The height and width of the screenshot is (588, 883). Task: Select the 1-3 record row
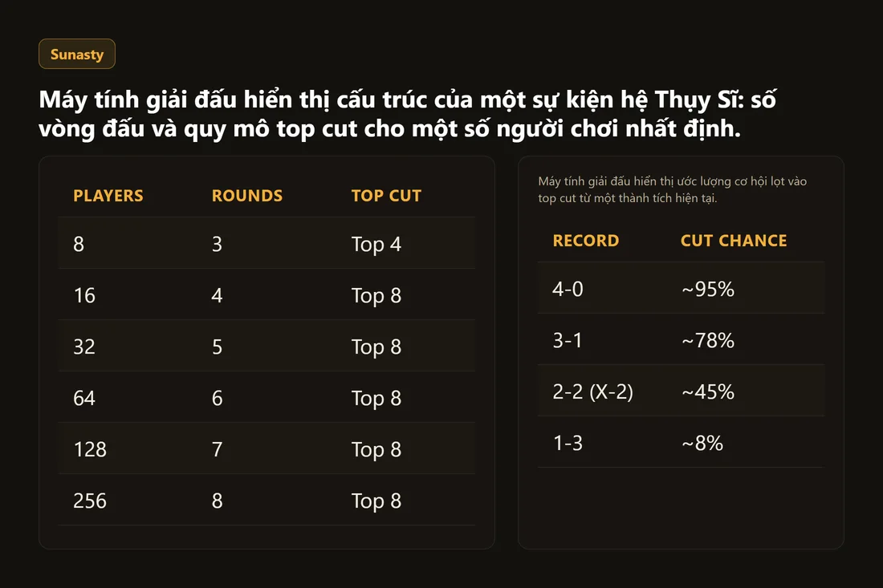click(681, 442)
